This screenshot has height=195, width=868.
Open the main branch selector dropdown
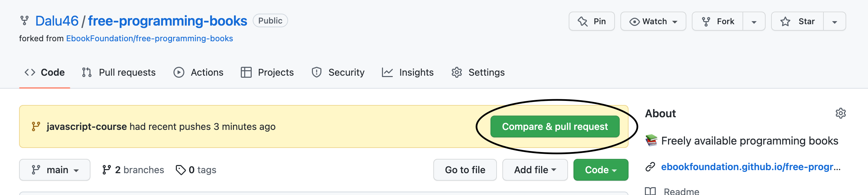55,170
